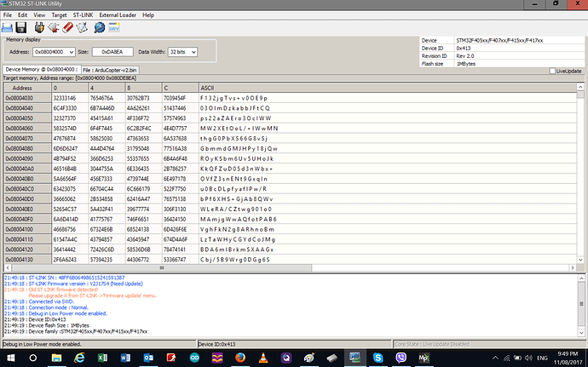This screenshot has height=367, width=588.
Task: Open Excel from taskbar
Action: (102, 358)
